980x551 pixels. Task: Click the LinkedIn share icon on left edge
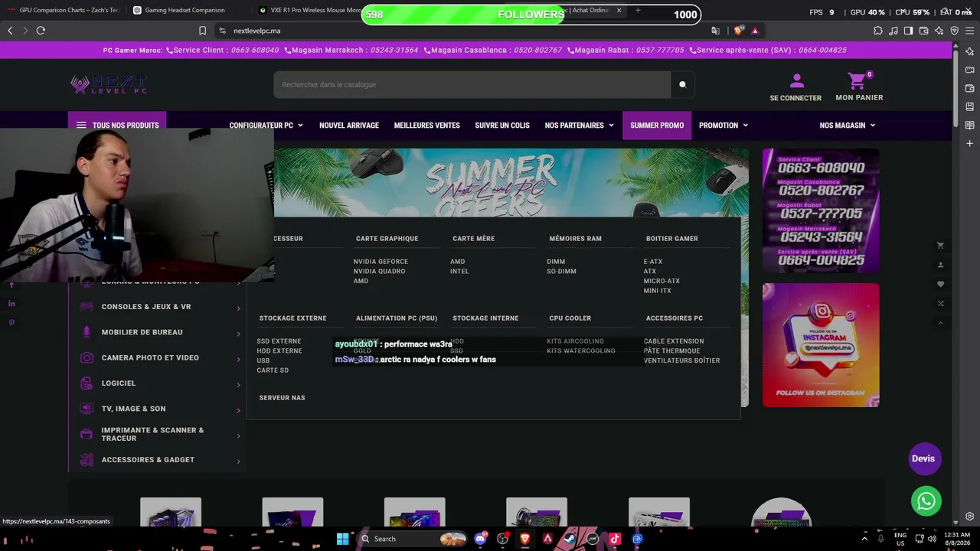[x=11, y=304]
